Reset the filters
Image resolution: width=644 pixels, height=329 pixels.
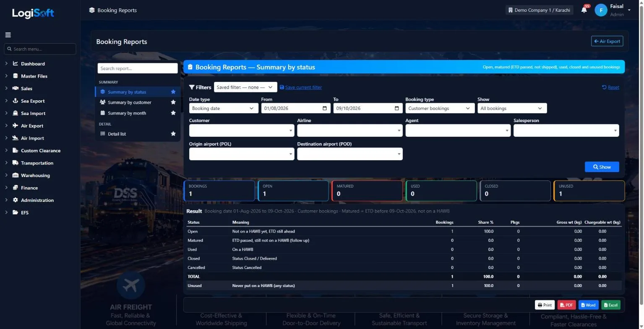610,87
